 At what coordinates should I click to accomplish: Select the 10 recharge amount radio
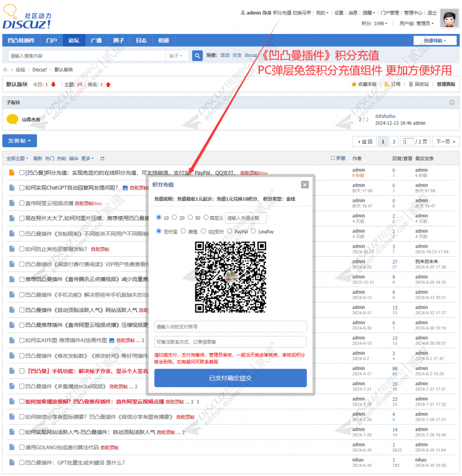coord(158,217)
